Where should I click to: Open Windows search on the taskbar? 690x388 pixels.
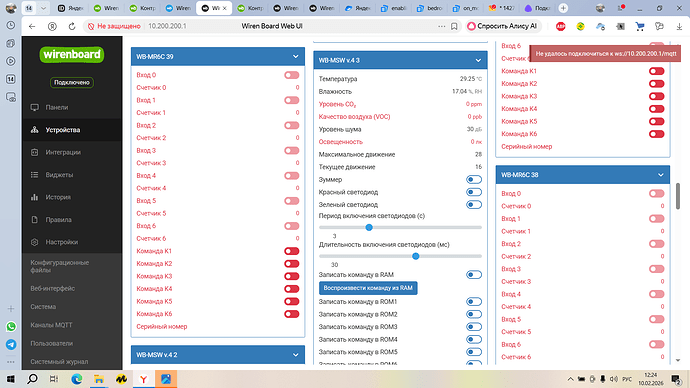32,379
